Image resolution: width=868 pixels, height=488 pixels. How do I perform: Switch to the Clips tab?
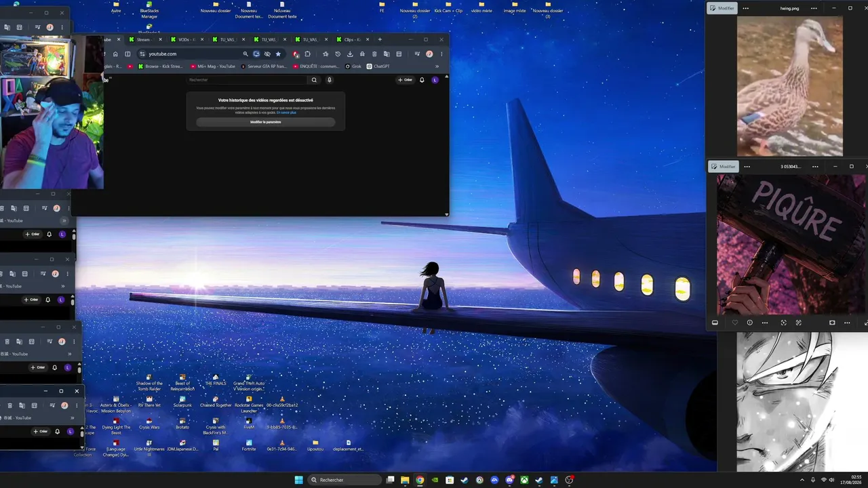(x=353, y=39)
